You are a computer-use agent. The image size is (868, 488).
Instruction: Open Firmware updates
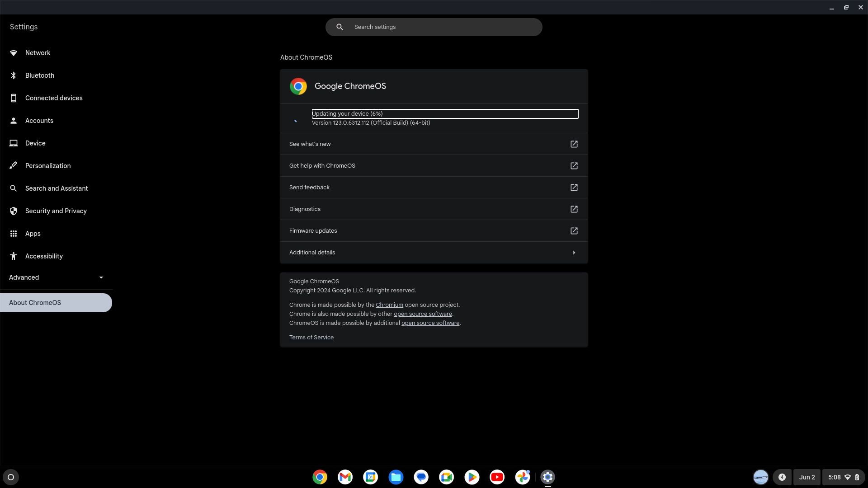(434, 231)
